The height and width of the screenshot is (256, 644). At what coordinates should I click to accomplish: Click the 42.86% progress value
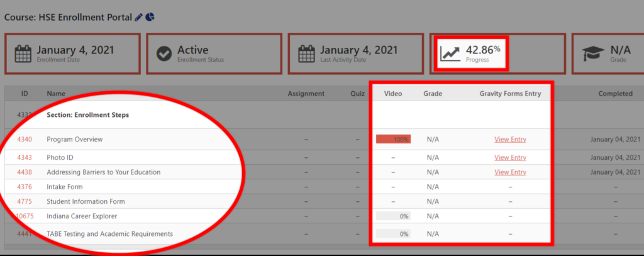tap(483, 50)
